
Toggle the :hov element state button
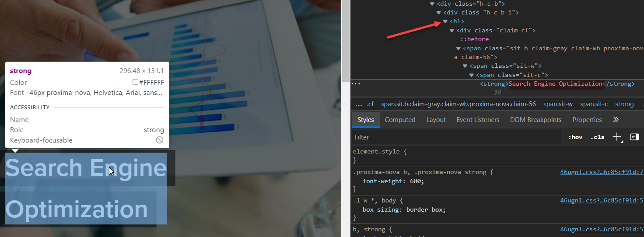575,137
